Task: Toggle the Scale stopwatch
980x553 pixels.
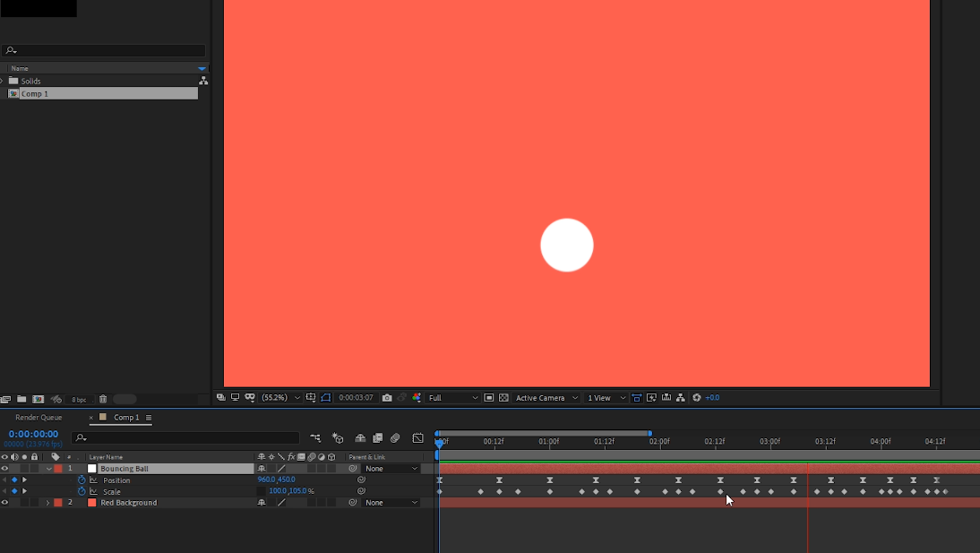Action: tap(82, 491)
